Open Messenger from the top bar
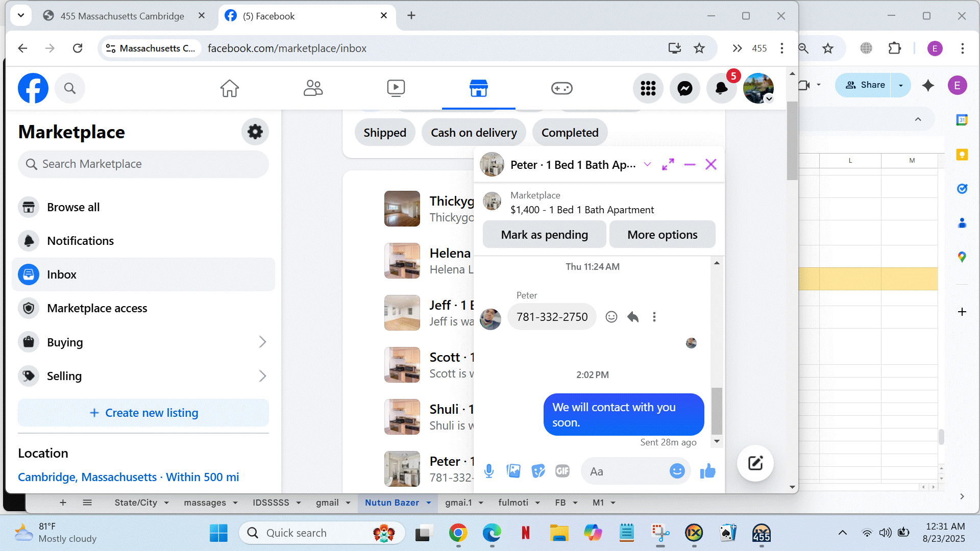The width and height of the screenshot is (980, 551). [684, 88]
